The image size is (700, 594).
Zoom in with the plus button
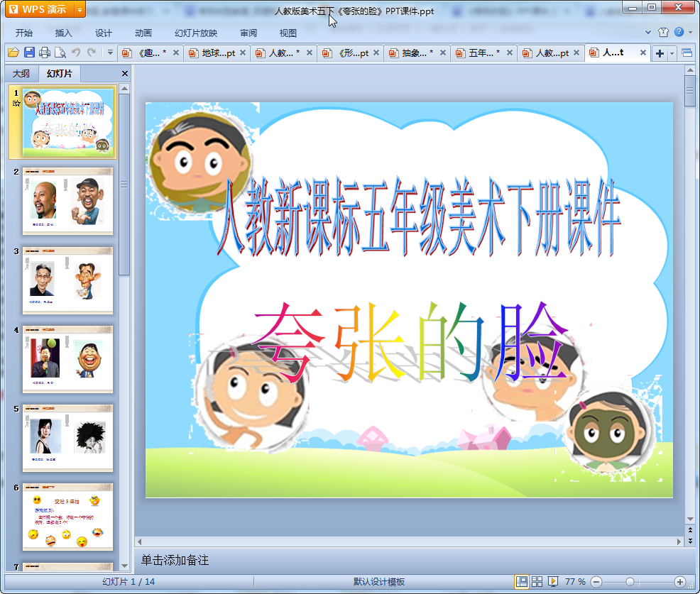(x=680, y=582)
